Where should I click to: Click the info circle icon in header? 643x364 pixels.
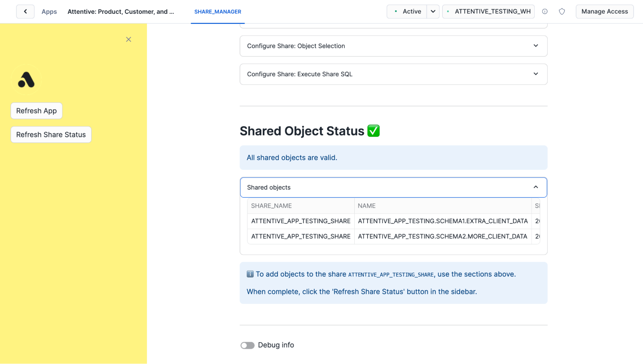click(x=545, y=12)
